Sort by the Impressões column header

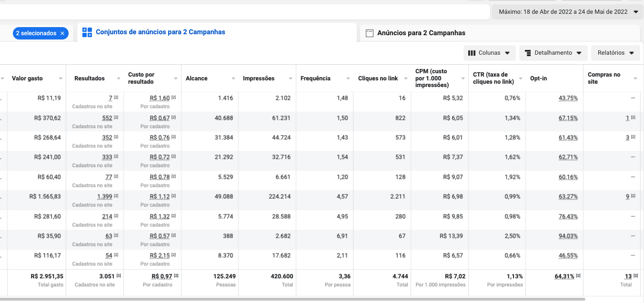point(259,78)
